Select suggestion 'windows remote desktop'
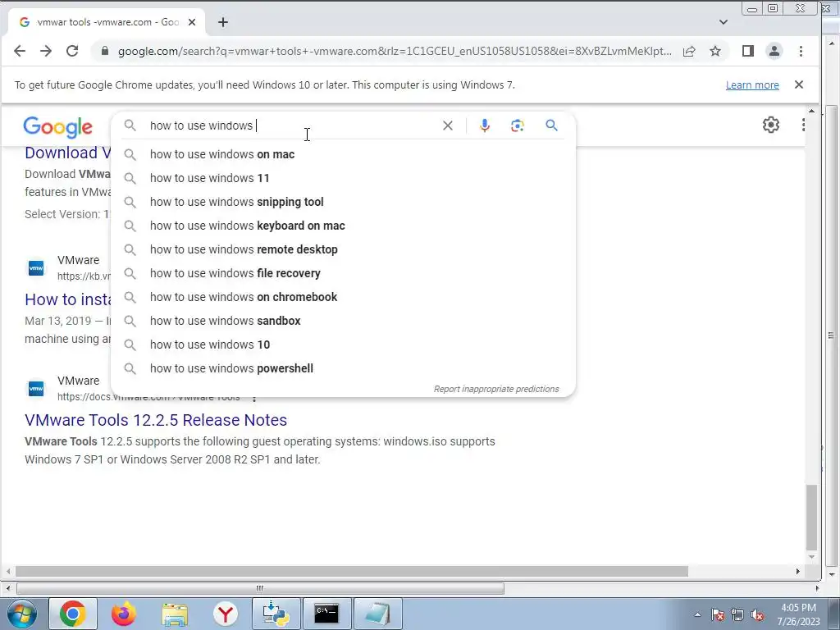The height and width of the screenshot is (630, 840). pos(343,249)
